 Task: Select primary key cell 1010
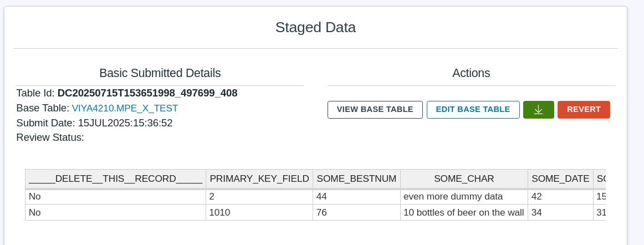219,212
